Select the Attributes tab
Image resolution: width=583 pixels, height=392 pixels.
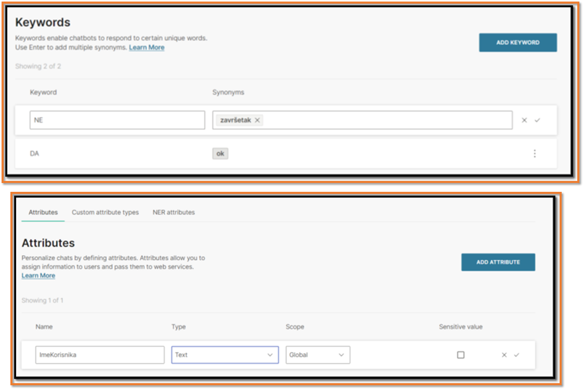tap(43, 212)
